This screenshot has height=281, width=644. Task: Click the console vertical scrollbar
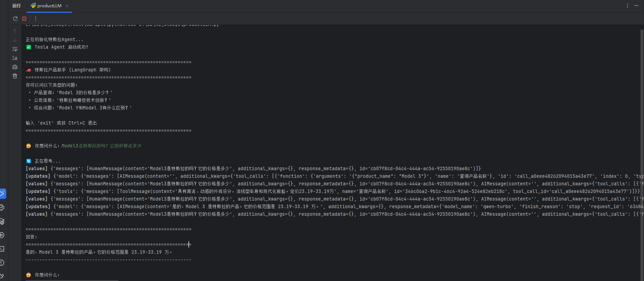tap(642, 138)
